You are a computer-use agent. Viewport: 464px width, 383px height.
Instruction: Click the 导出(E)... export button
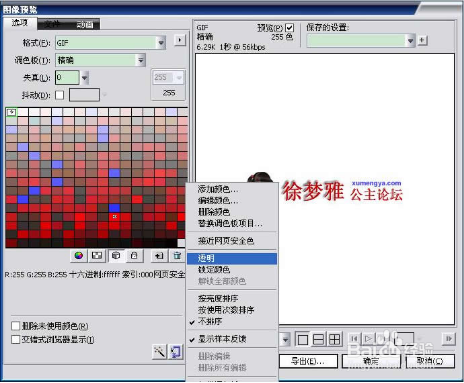pyautogui.click(x=308, y=361)
